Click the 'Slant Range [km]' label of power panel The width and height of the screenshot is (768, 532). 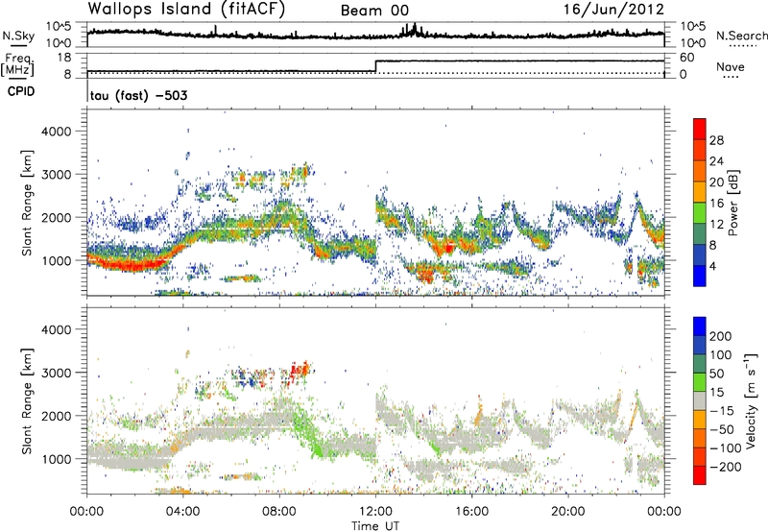click(x=27, y=203)
